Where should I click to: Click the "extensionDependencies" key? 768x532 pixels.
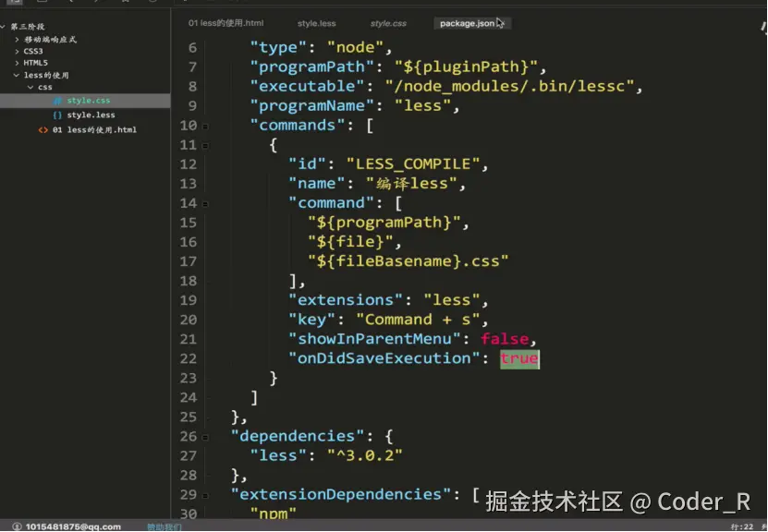click(341, 494)
